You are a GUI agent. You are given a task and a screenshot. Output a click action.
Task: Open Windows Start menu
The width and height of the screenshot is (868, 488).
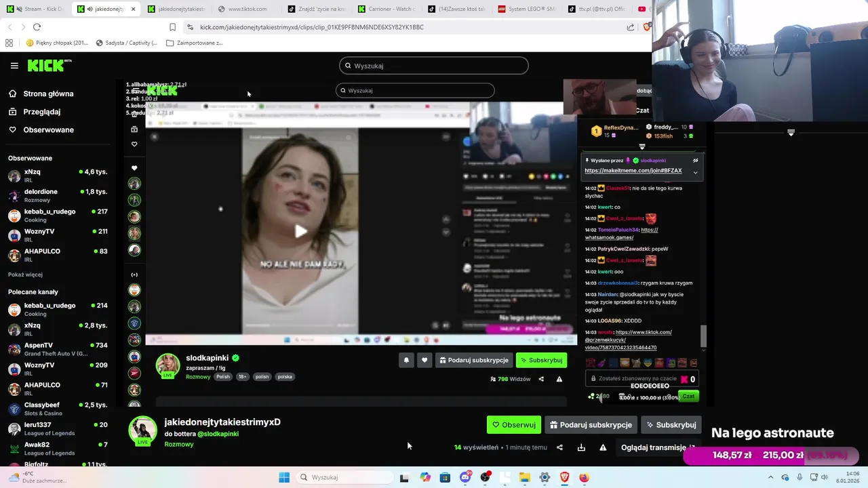(x=284, y=477)
